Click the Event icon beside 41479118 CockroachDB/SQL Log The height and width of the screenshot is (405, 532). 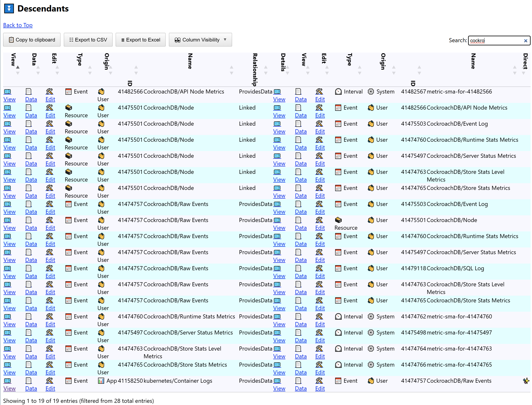click(x=338, y=268)
